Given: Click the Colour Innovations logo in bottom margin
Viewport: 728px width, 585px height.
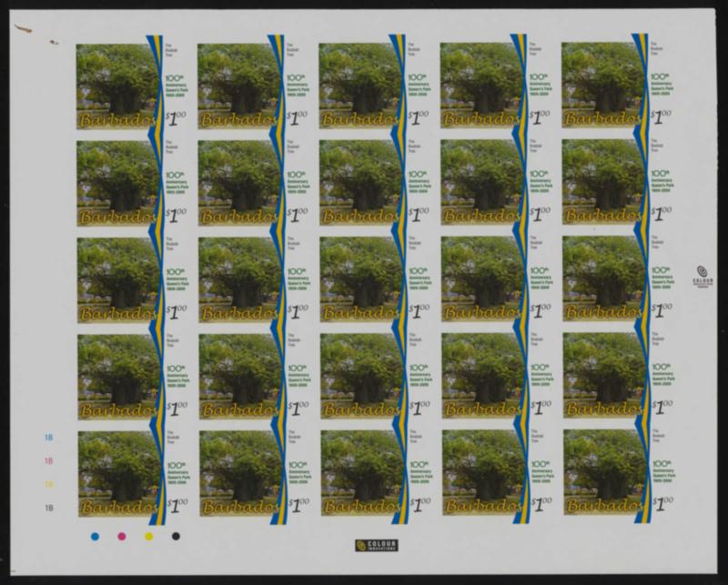Looking at the screenshot, I should pos(370,546).
